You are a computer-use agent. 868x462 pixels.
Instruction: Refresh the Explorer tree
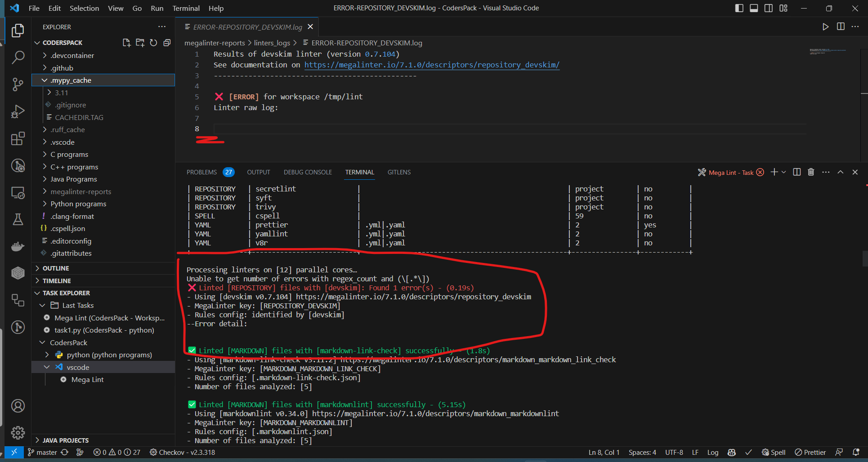(153, 43)
